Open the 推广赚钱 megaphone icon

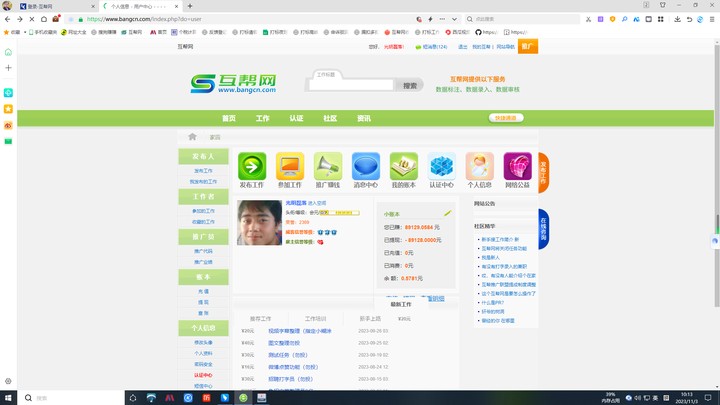[328, 166]
